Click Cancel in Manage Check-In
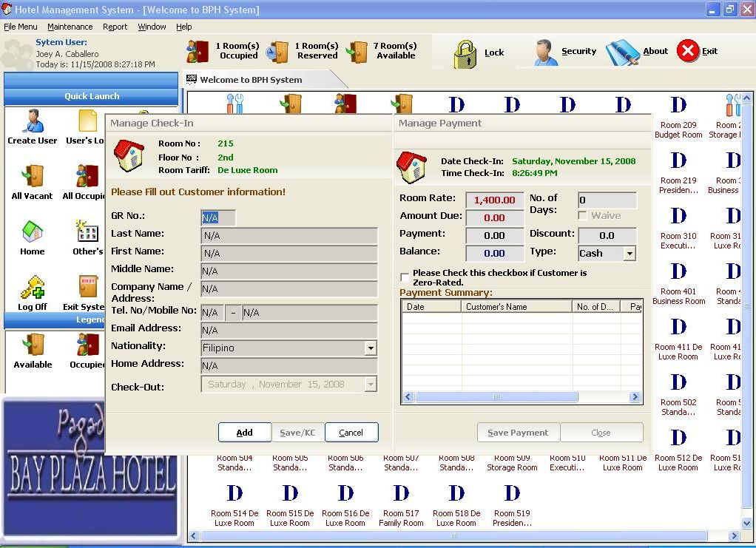Viewport: 756px width, 548px height. (351, 433)
